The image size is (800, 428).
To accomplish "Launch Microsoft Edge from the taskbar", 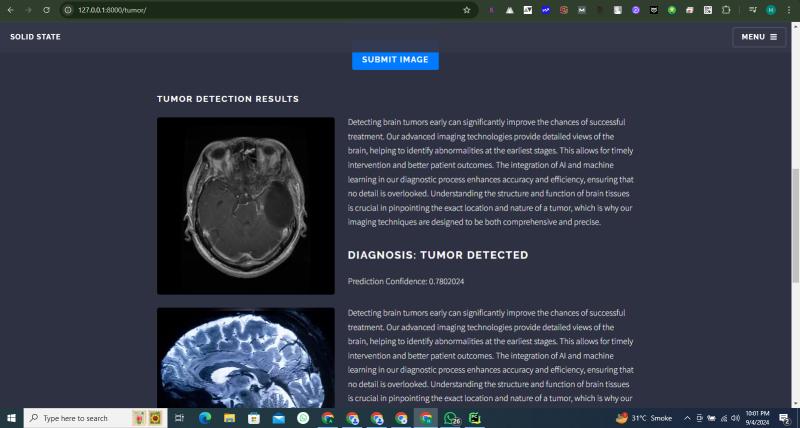I will 205,418.
